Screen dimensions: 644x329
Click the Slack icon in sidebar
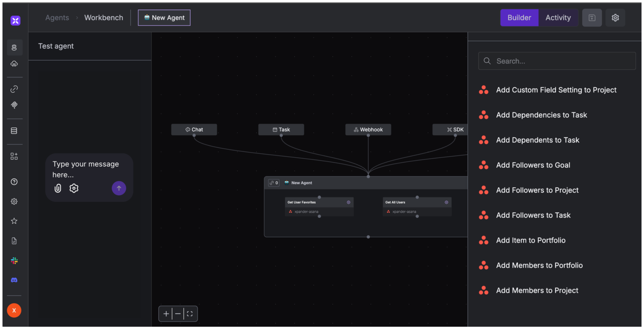pyautogui.click(x=14, y=261)
